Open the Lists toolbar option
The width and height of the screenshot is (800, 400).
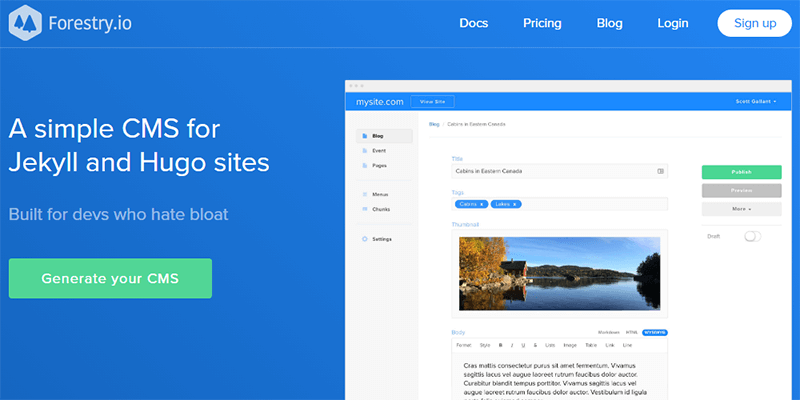point(550,345)
